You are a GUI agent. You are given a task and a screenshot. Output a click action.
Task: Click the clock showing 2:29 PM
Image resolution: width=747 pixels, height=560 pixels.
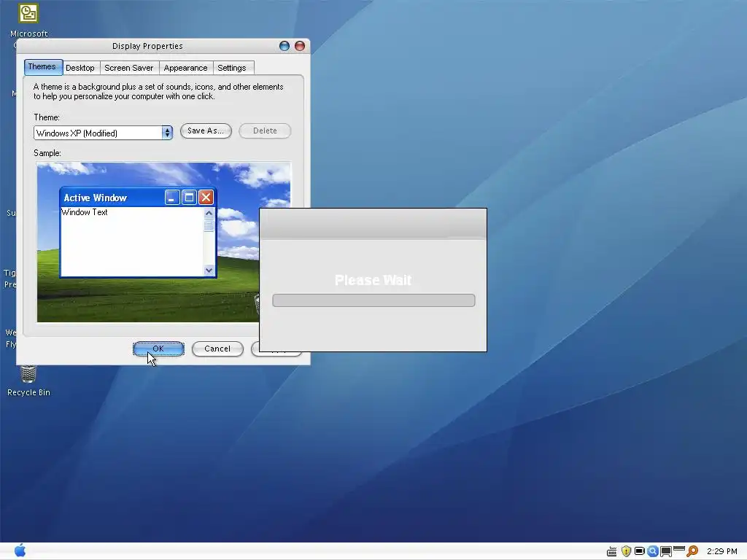(x=721, y=551)
